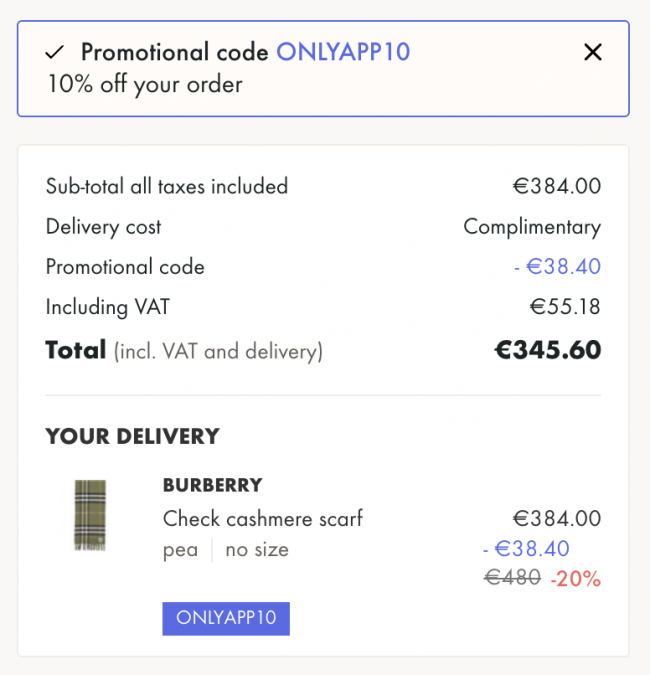Click the "pea" colour label
This screenshot has width=650, height=675.
coord(180,549)
